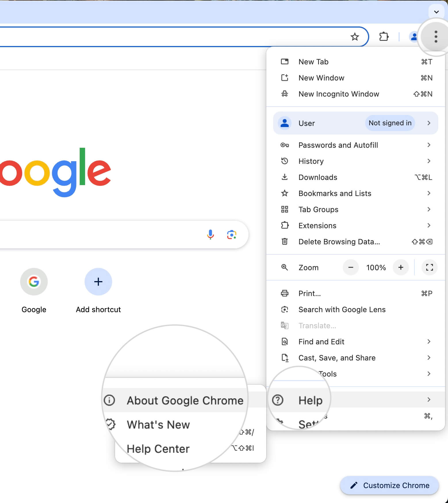Open the Extensions puzzle icon in toolbar
Screen dimensions: 448x503
tap(384, 37)
